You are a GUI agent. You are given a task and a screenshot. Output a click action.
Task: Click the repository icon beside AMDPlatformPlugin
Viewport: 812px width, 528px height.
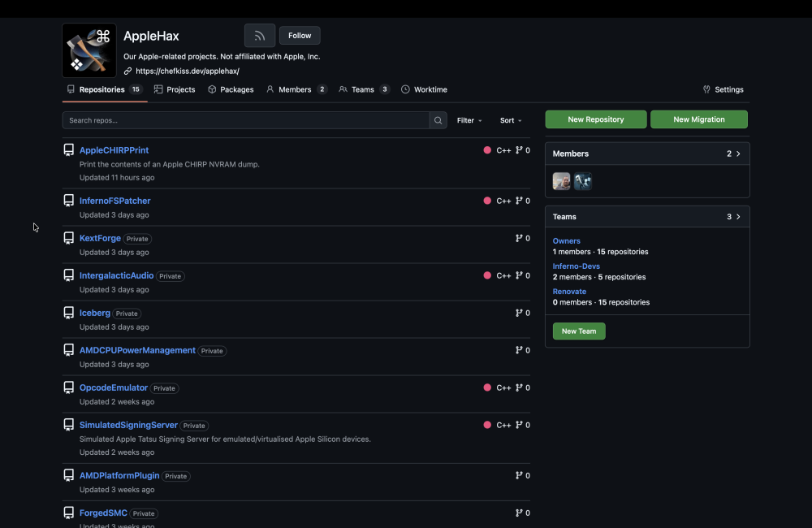click(x=68, y=475)
